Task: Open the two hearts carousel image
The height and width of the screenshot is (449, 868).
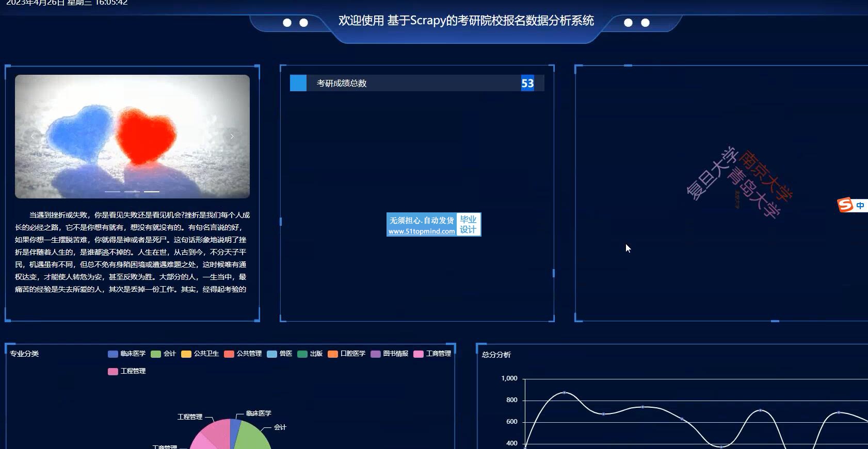Action: pos(132,137)
